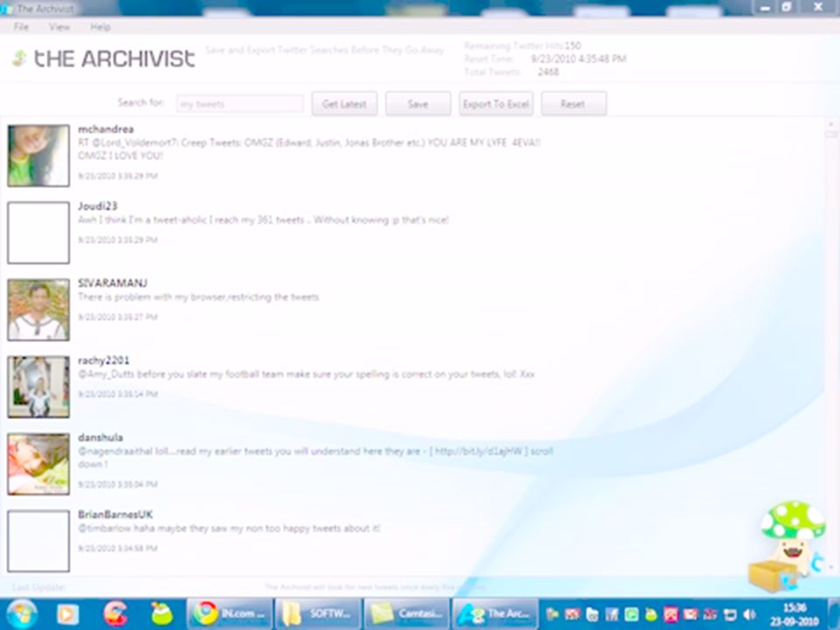Click the red swirl pinned taskbar icon
Screen dimensions: 840x630
(x=115, y=614)
